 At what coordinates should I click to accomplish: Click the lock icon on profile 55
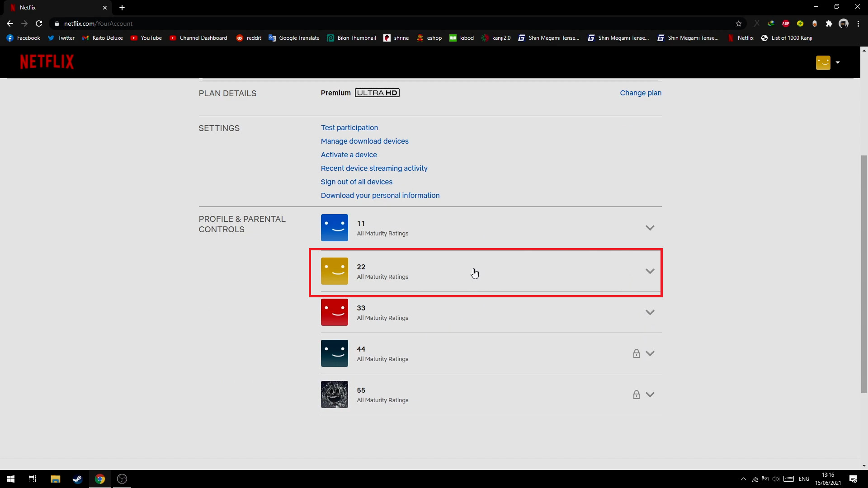[x=636, y=394]
